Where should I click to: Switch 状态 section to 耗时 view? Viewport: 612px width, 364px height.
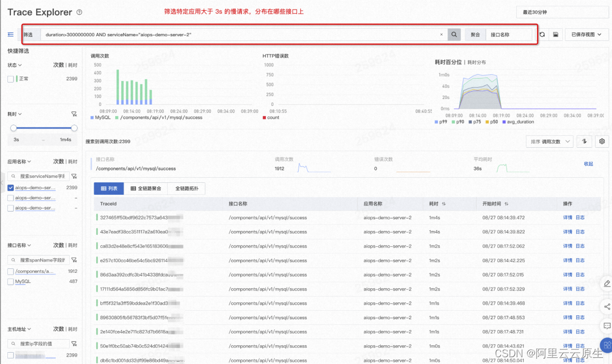click(73, 65)
